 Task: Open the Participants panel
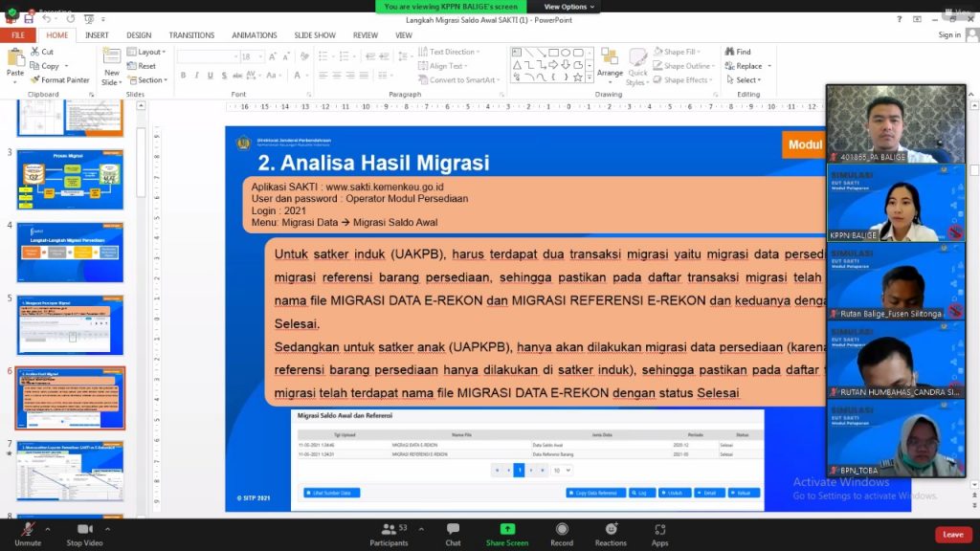click(389, 530)
